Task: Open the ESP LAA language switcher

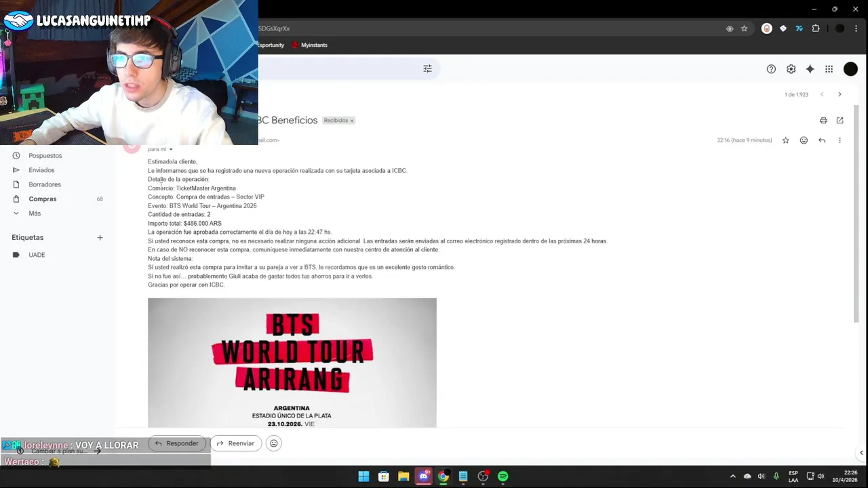Action: point(793,476)
